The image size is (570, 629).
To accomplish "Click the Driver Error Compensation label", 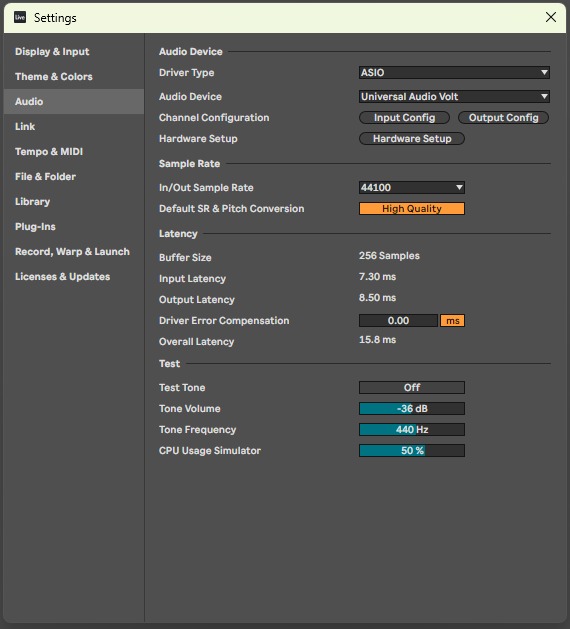I will pos(224,321).
